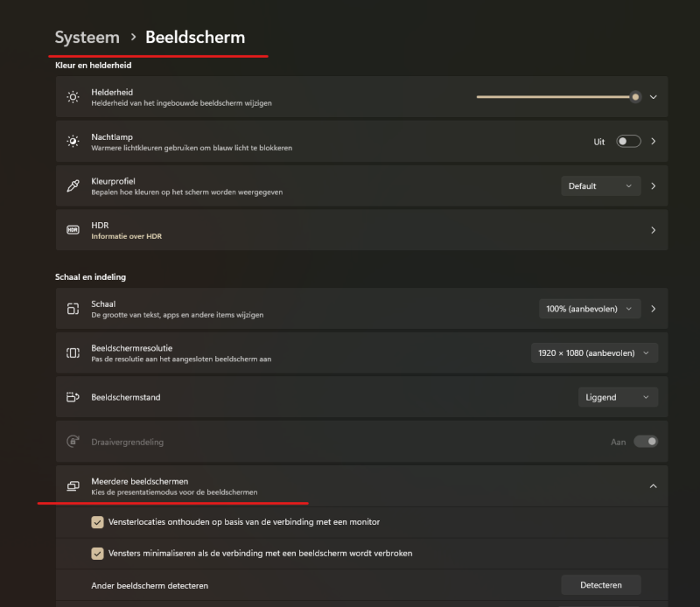The height and width of the screenshot is (607, 700).
Task: Open the HDR settings row
Action: (361, 230)
